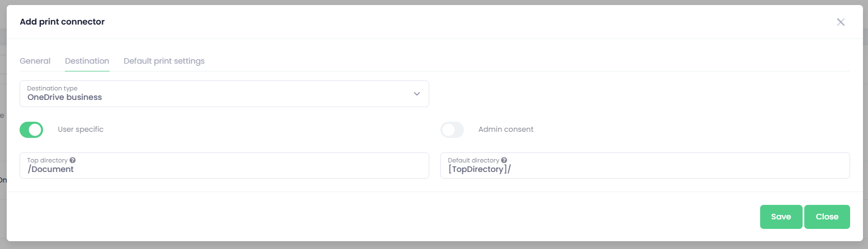The width and height of the screenshot is (868, 249).
Task: Switch to the General tab
Action: 35,61
